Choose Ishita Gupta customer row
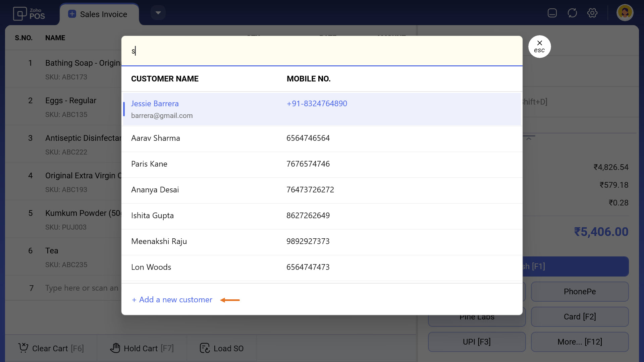 152,216
